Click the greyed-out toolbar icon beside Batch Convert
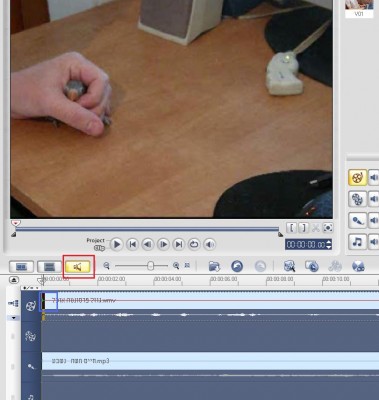Viewport: 379px width, 400px height. (x=335, y=266)
